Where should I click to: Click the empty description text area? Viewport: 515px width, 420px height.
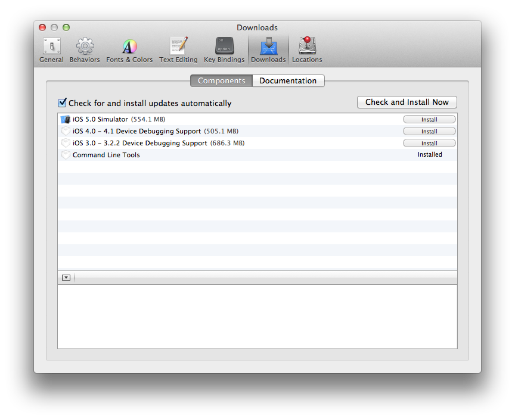[x=257, y=316]
